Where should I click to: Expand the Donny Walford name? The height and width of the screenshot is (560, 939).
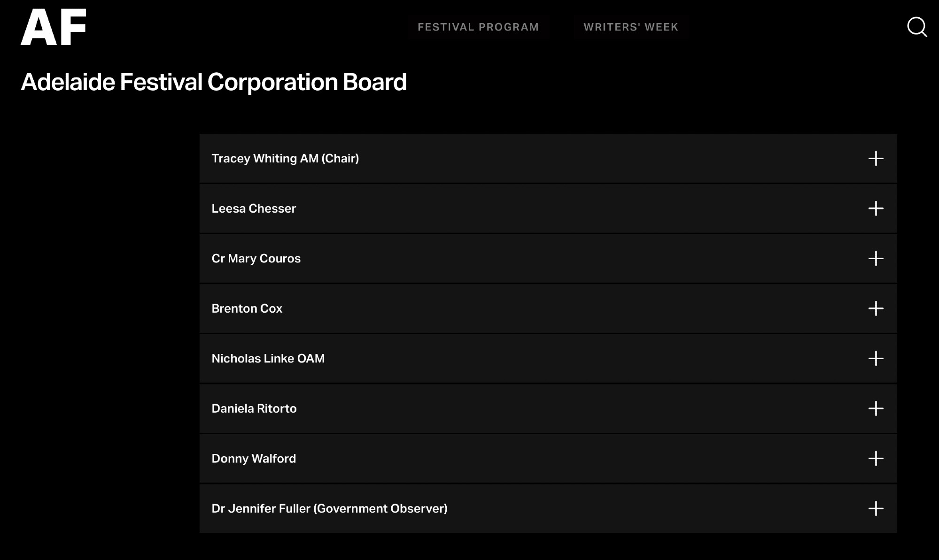(254, 459)
